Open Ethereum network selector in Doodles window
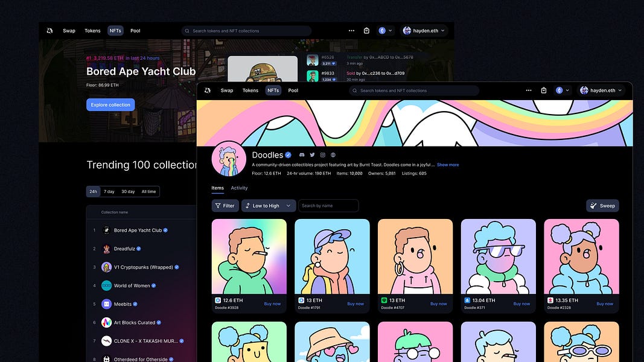 pos(563,91)
